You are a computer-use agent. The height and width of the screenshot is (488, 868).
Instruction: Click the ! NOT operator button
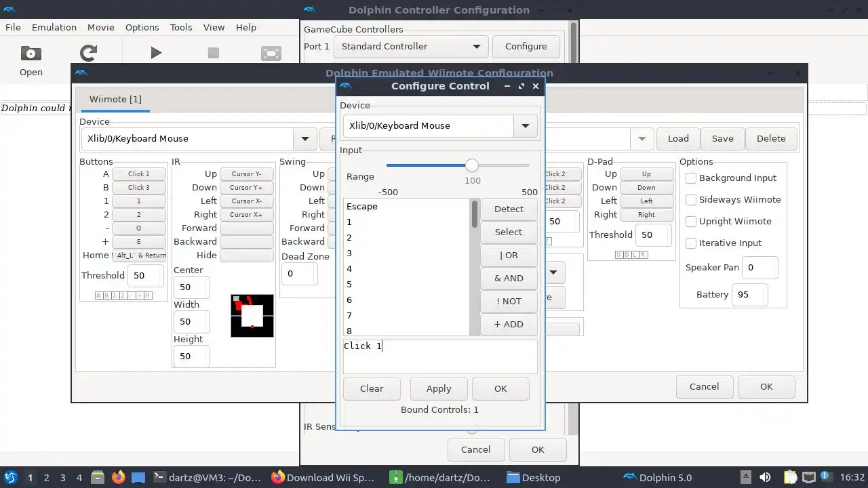(509, 301)
